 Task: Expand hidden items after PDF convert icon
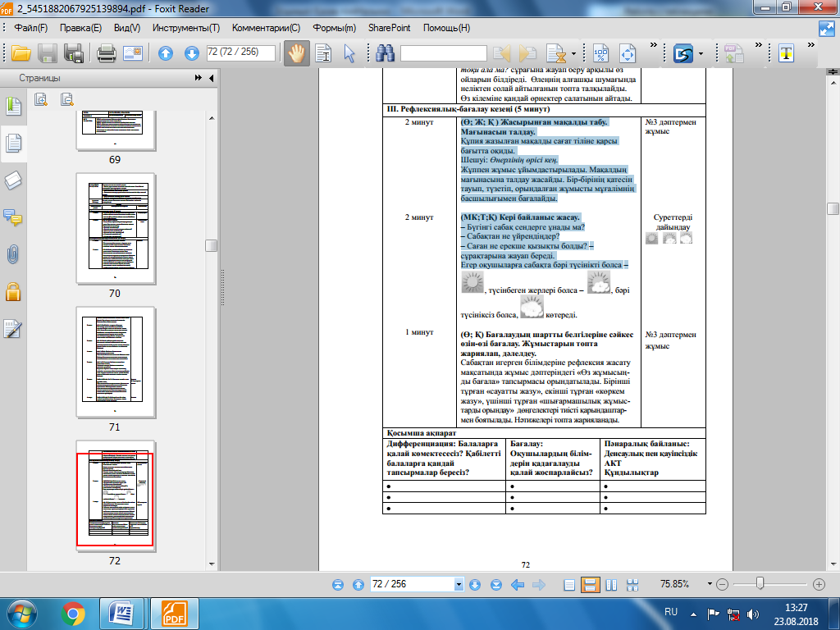[x=758, y=45]
